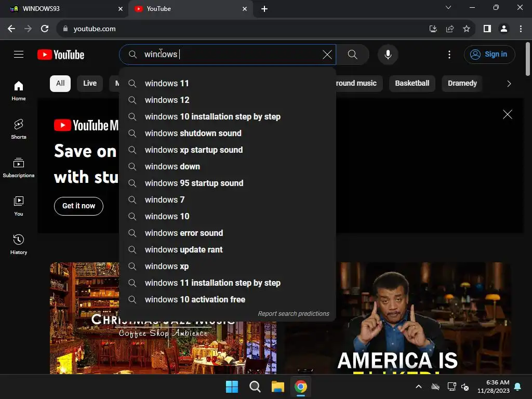Open a new browser tab
The height and width of the screenshot is (399, 532).
264,9
